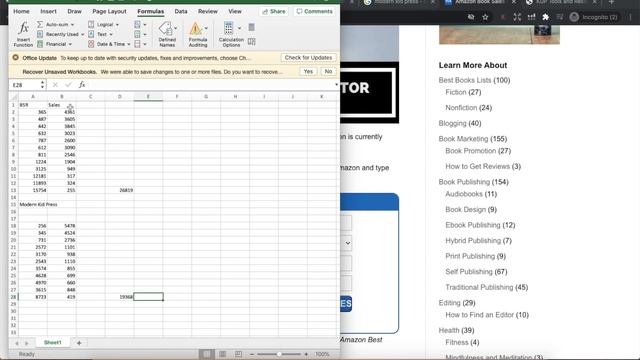Screen dimensions: 640x360
Task: Open the Draw ribbon tab
Action: click(74, 11)
